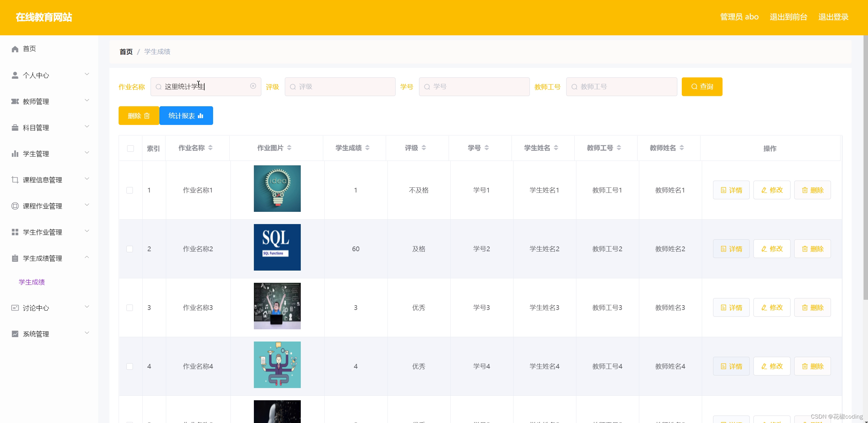The image size is (868, 423).
Task: Click the sort arrows on 学生成绩 column
Action: [367, 148]
